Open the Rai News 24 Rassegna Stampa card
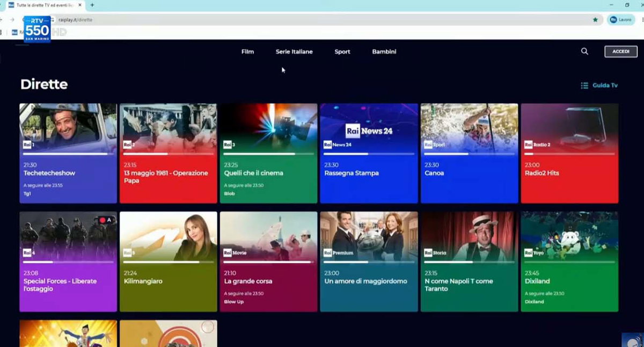The width and height of the screenshot is (644, 347). point(369,153)
